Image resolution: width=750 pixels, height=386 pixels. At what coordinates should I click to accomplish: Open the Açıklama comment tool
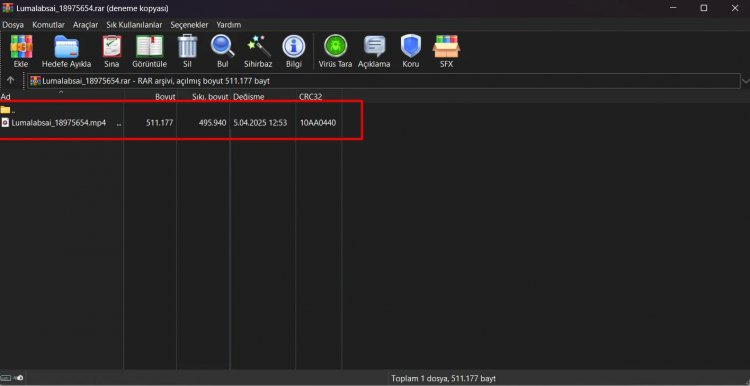[x=374, y=51]
